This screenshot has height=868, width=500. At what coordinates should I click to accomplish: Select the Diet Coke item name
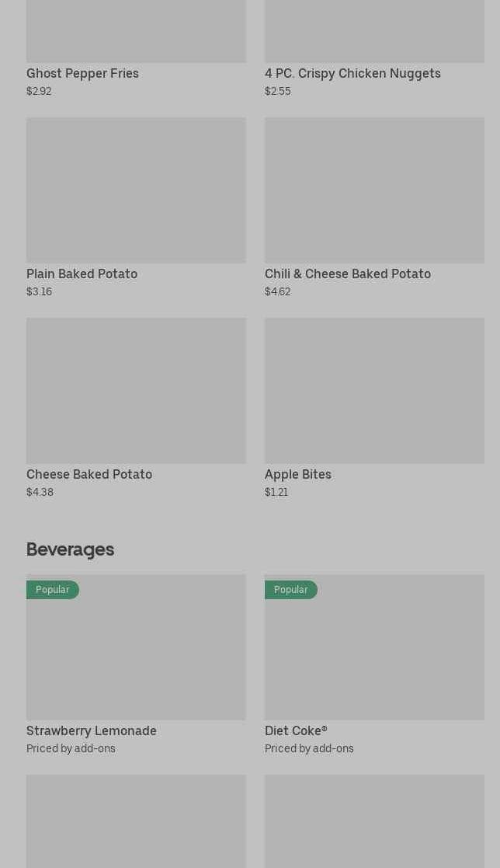296,730
